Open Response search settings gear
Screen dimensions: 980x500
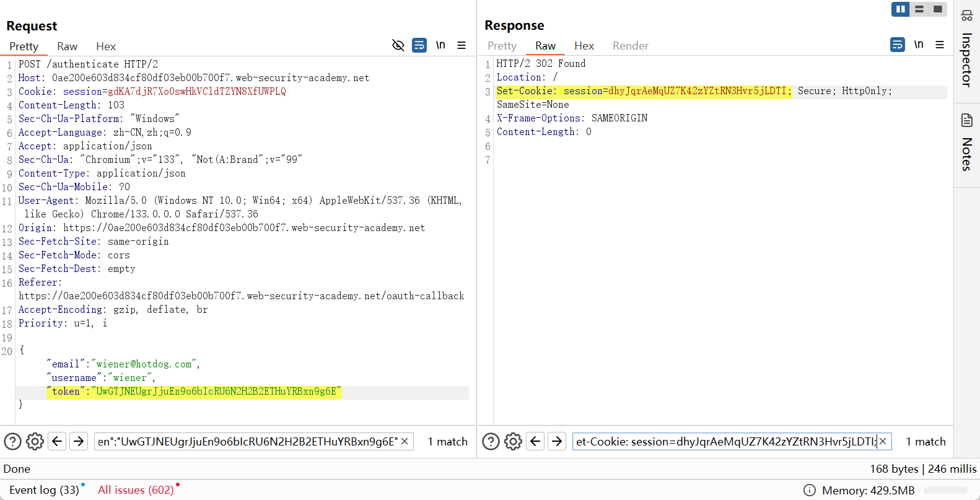tap(513, 441)
